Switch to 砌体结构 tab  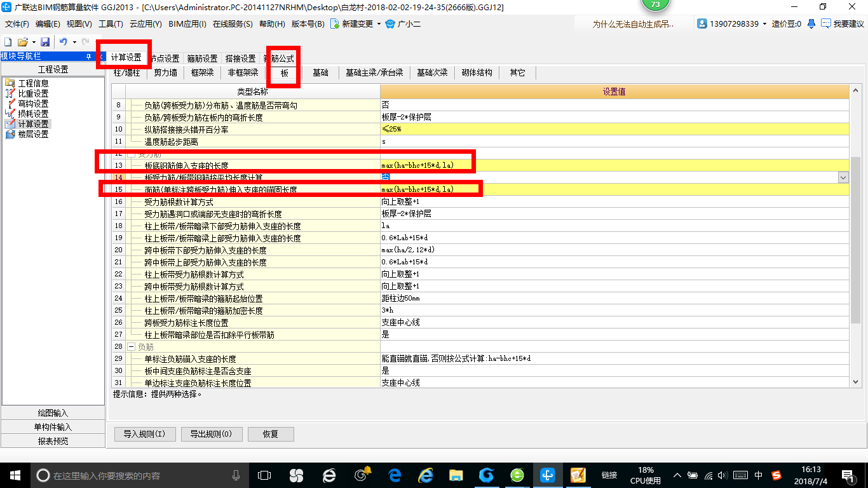(x=477, y=73)
